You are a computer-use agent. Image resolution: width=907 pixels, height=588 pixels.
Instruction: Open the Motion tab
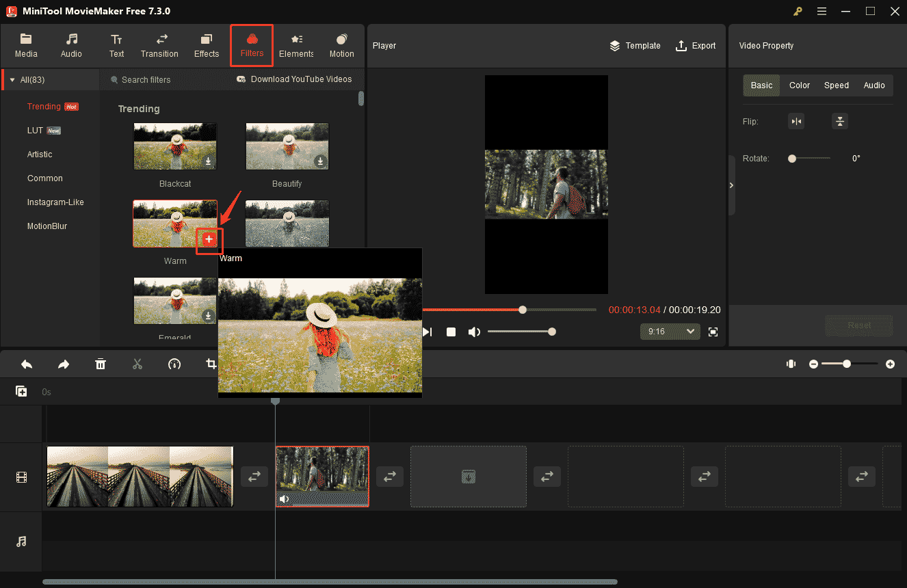[x=342, y=46]
